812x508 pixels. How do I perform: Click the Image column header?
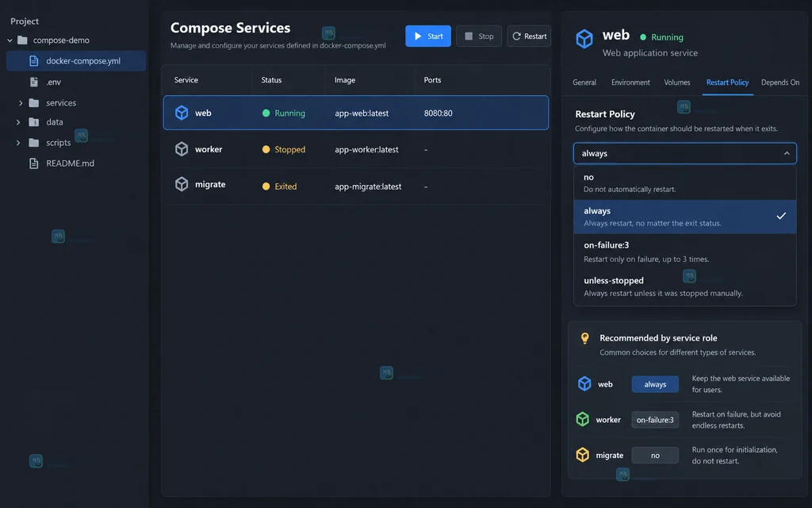click(x=345, y=80)
